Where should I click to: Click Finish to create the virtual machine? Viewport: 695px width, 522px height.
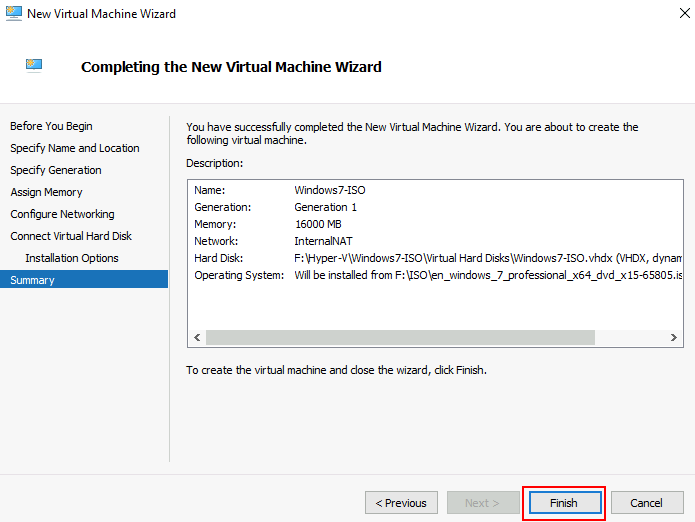[x=563, y=503]
